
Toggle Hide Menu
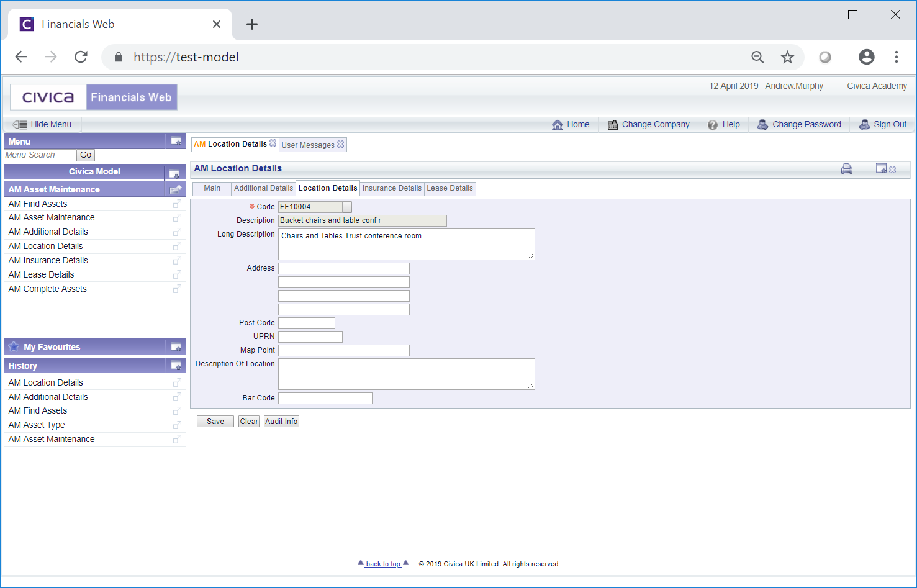tap(42, 124)
